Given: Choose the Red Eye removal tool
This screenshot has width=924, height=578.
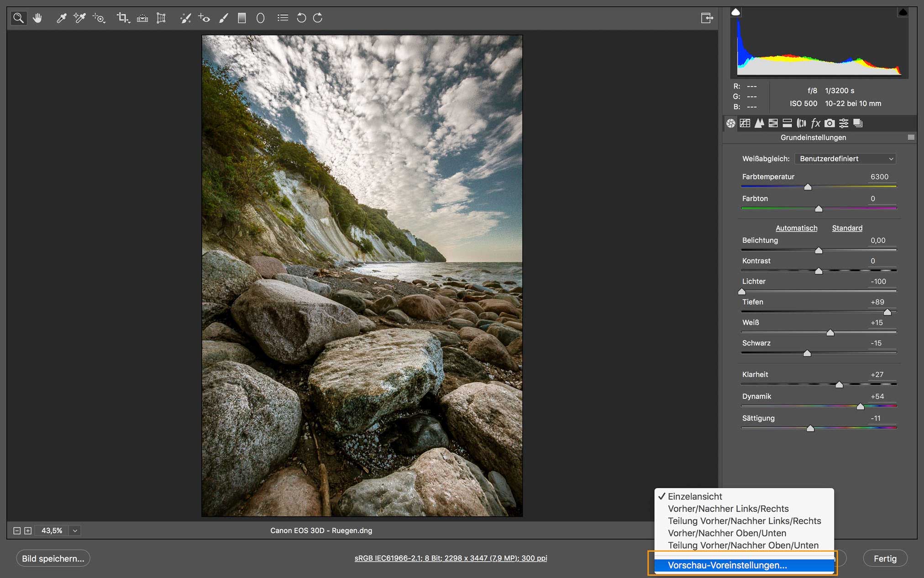Looking at the screenshot, I should point(204,18).
